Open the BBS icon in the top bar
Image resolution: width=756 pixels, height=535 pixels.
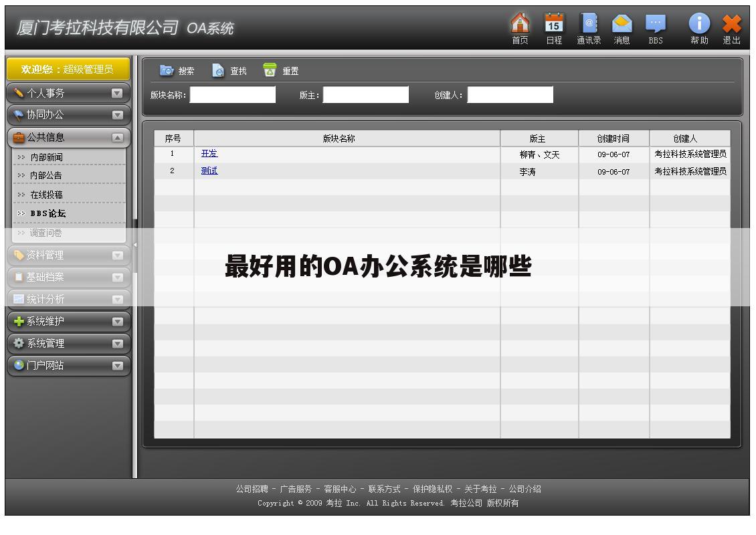click(655, 25)
